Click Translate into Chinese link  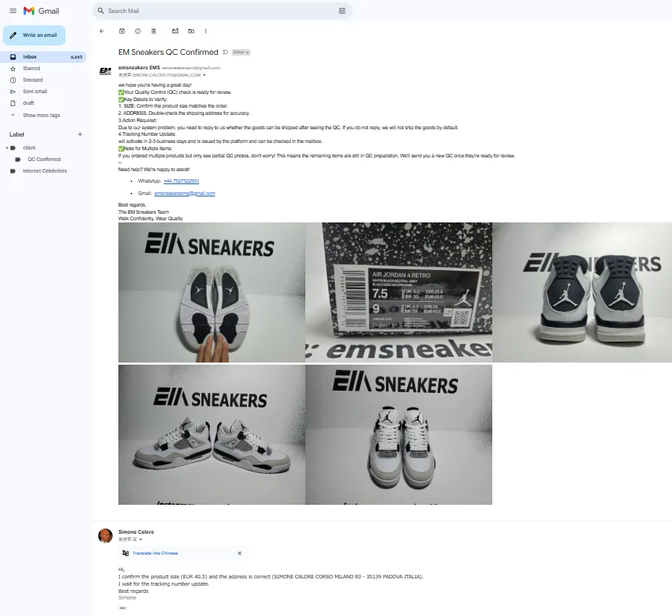coord(155,553)
